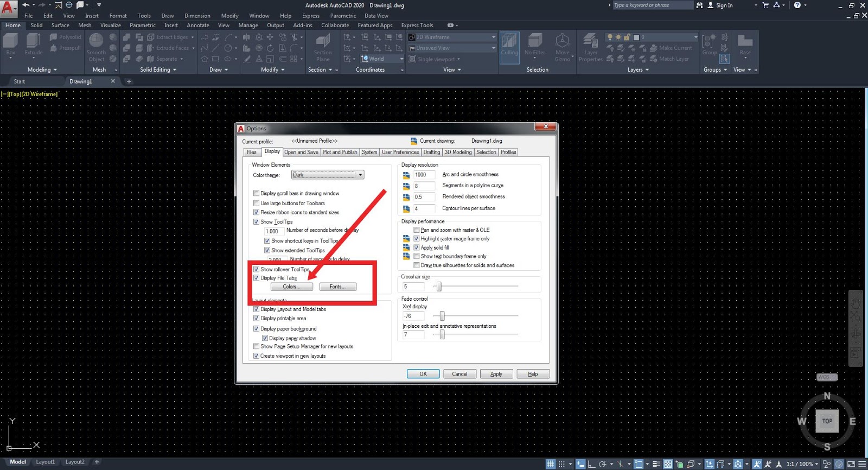Viewport: 868px width, 470px height.
Task: Toggle lineweight display in status bar
Action: tap(656, 464)
